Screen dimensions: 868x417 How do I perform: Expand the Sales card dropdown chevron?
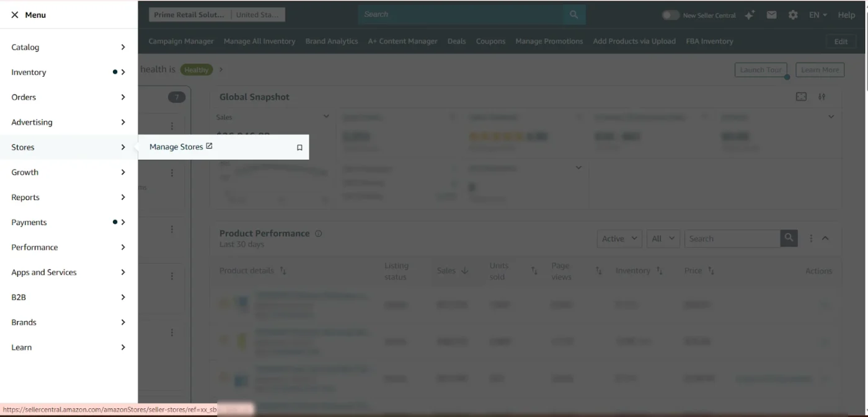[326, 116]
